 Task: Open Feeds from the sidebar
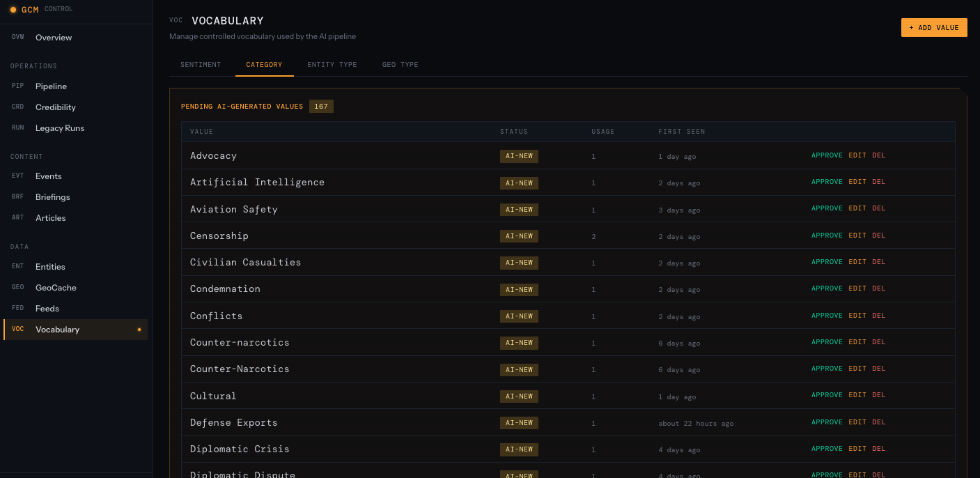pos(47,309)
